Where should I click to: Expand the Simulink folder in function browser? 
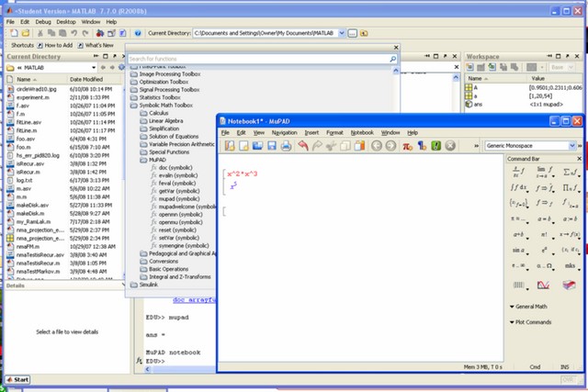click(x=144, y=285)
